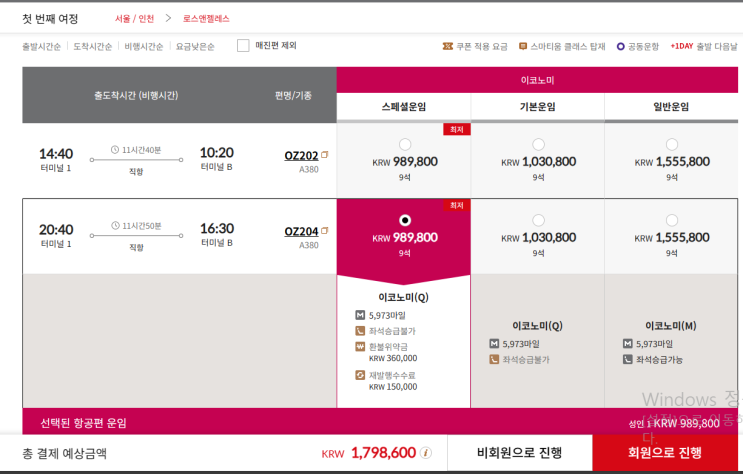743x474 pixels.
Task: Click the +1DAY legend marker
Action: [x=681, y=46]
